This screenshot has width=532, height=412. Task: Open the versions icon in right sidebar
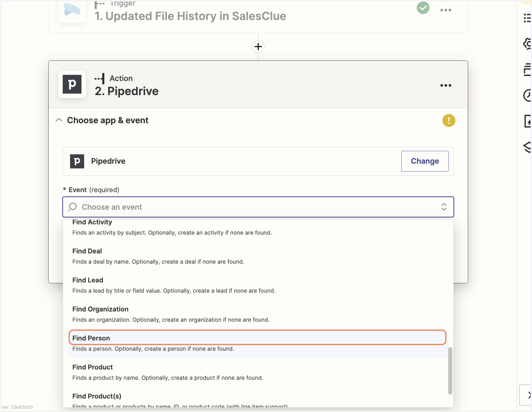[x=527, y=69]
